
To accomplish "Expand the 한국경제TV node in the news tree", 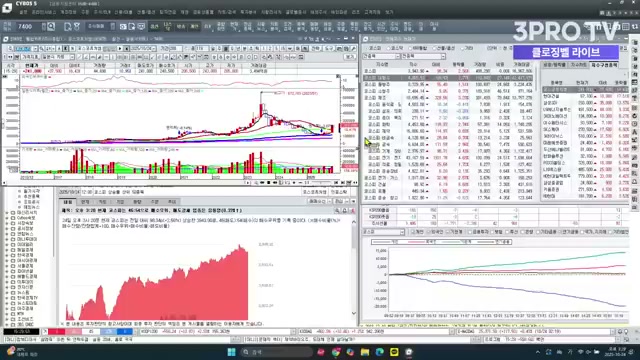I will tap(7, 298).
